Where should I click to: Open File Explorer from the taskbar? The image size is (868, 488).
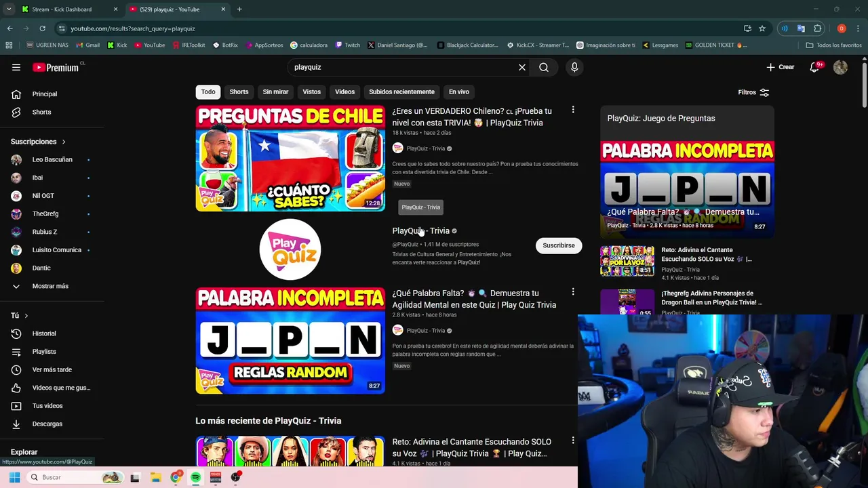(155, 477)
